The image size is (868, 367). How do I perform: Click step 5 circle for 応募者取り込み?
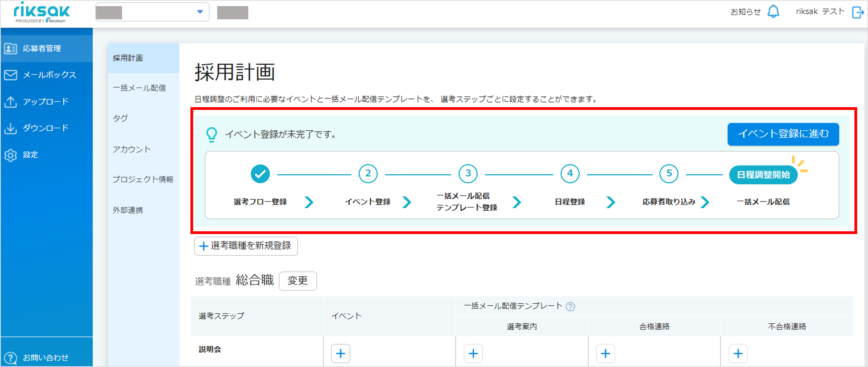[x=669, y=174]
